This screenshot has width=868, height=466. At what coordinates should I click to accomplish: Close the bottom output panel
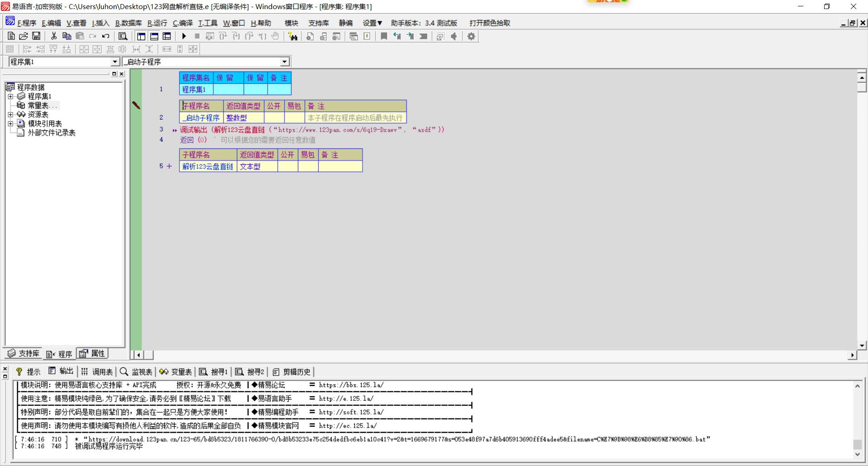[x=5, y=369]
